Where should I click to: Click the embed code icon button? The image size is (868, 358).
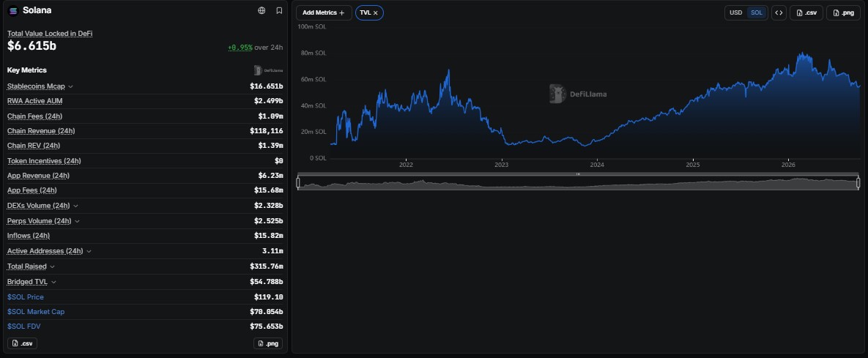coord(779,12)
